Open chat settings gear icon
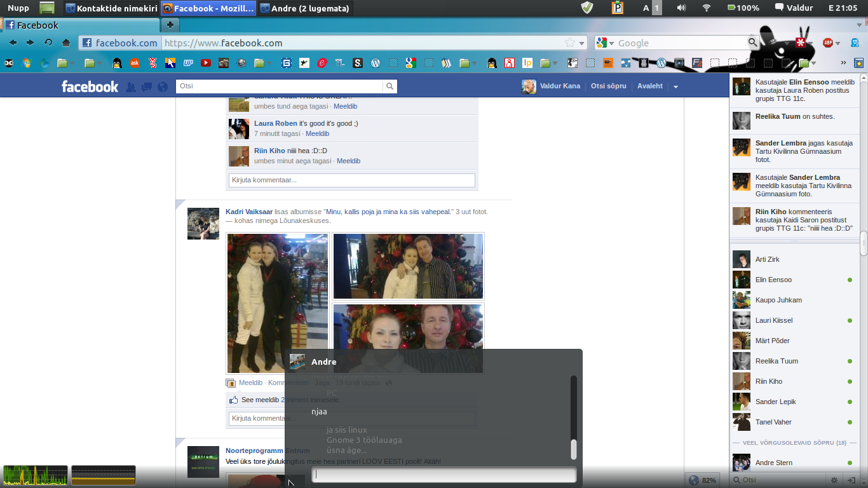This screenshot has width=868, height=488. [834, 480]
